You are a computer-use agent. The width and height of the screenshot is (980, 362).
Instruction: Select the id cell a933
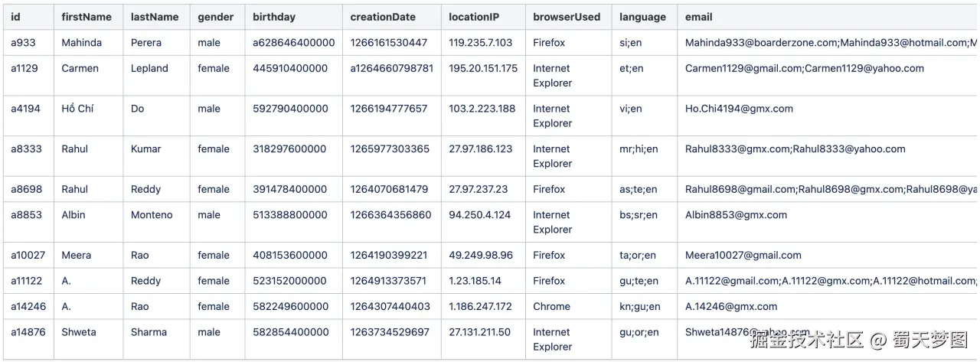click(x=23, y=43)
